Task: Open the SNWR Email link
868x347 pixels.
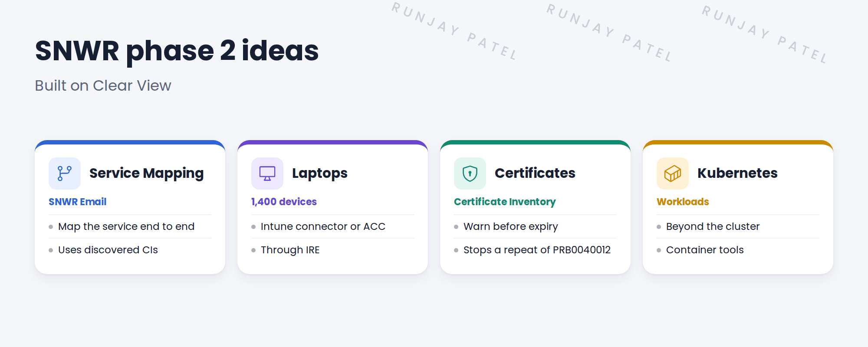Action: coord(77,202)
